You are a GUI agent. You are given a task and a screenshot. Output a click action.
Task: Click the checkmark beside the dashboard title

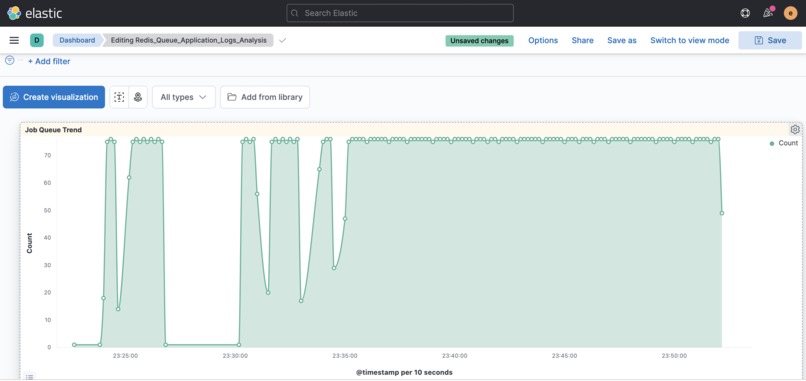click(282, 40)
